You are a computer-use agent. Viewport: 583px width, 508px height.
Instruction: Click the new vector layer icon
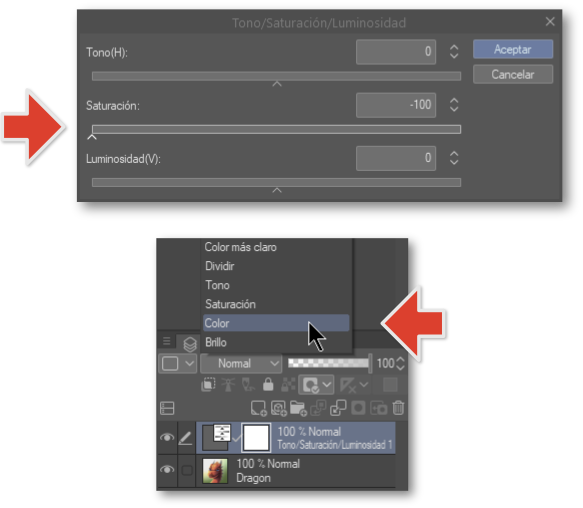(x=278, y=408)
